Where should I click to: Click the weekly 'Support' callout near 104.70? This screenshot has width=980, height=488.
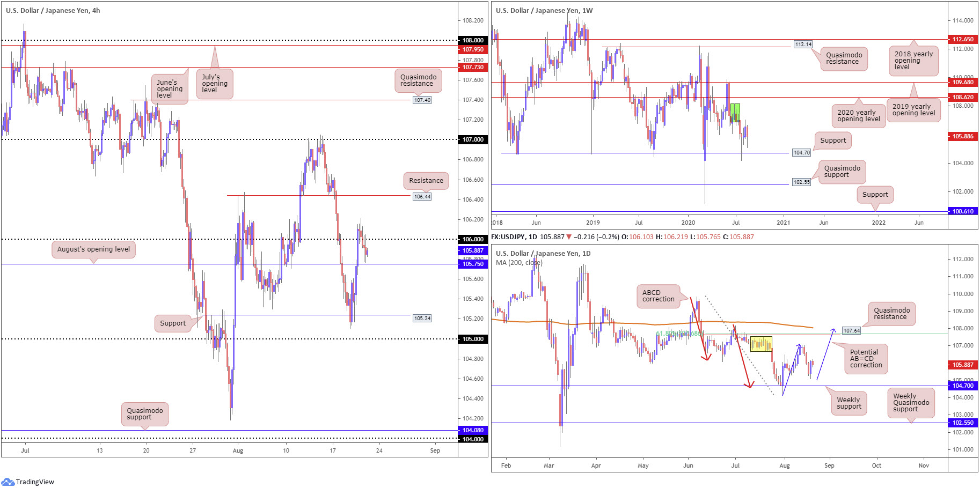(x=833, y=141)
